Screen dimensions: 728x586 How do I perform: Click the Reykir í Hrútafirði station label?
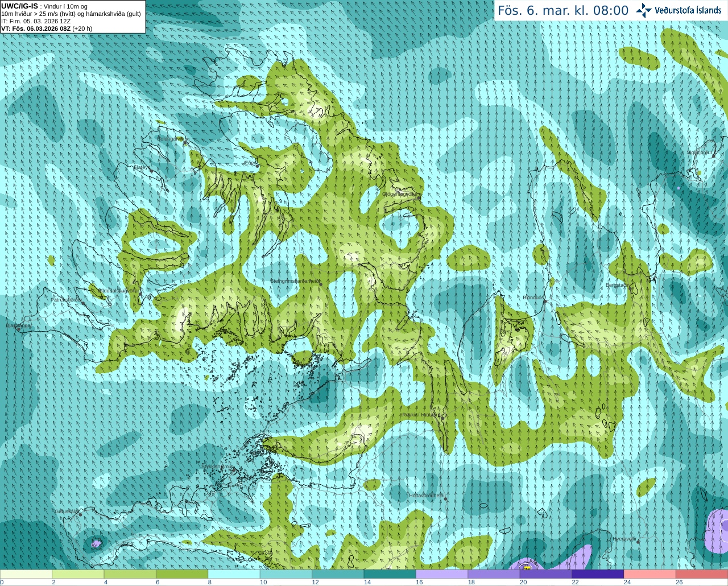coord(421,415)
